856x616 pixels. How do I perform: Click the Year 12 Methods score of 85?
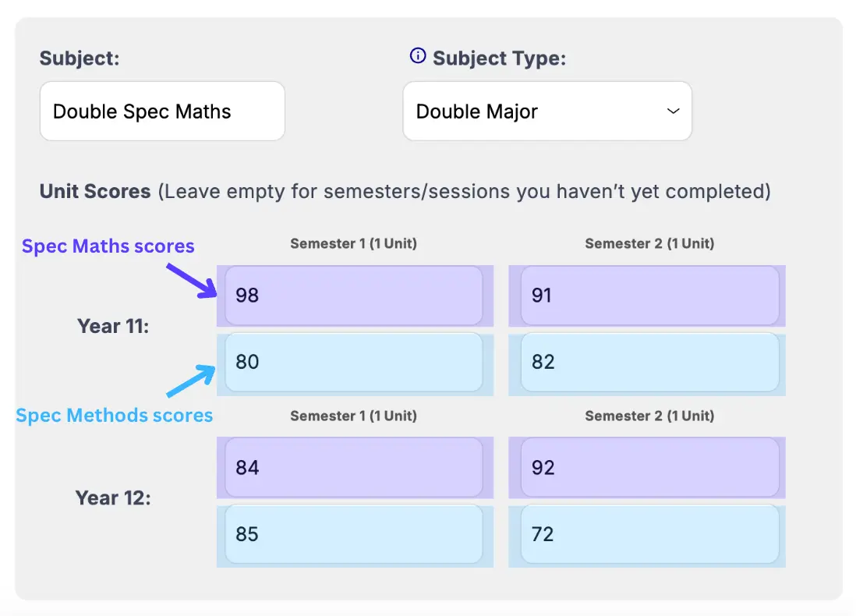pyautogui.click(x=355, y=535)
